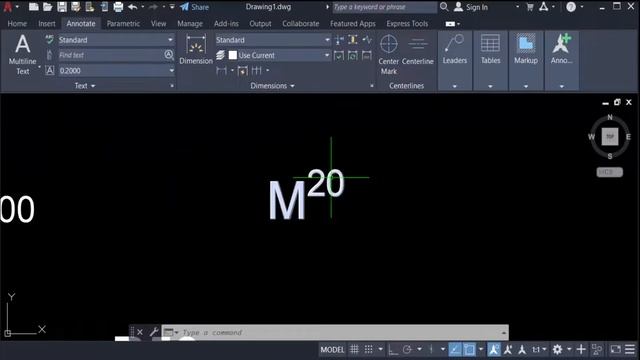Image resolution: width=640 pixels, height=360 pixels.
Task: Switch to the Manage ribbon tab
Action: click(190, 24)
